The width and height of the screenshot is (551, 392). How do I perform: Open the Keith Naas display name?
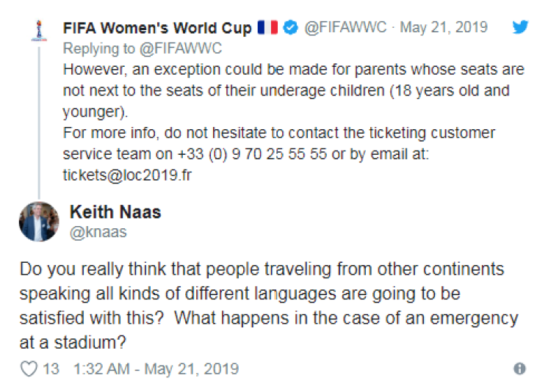click(x=115, y=213)
